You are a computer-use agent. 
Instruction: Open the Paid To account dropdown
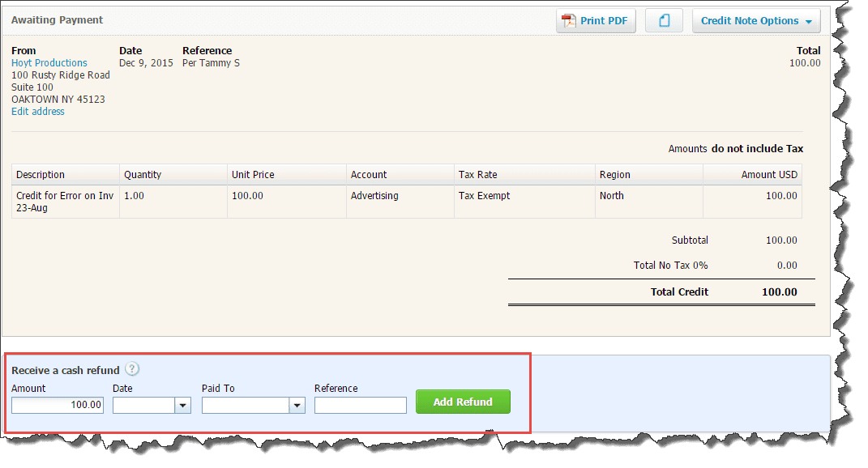[x=297, y=405]
